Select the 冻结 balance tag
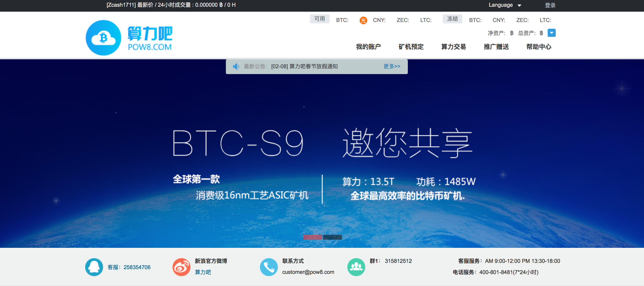The width and height of the screenshot is (644, 286). (452, 19)
